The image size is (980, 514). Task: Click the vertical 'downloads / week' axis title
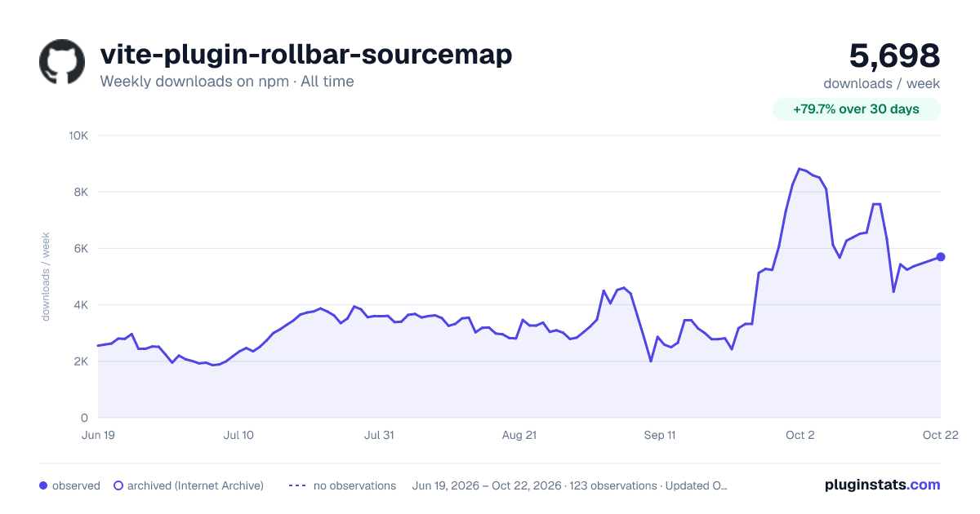point(47,277)
